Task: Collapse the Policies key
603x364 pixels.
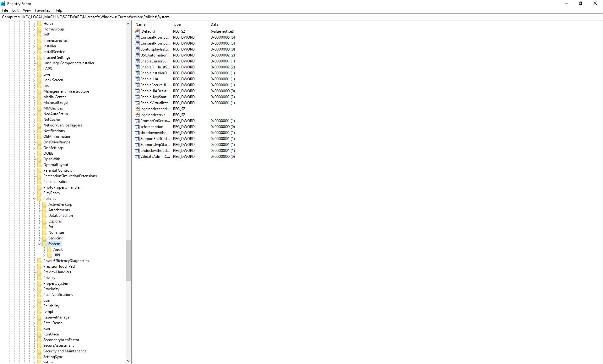Action: (x=34, y=199)
